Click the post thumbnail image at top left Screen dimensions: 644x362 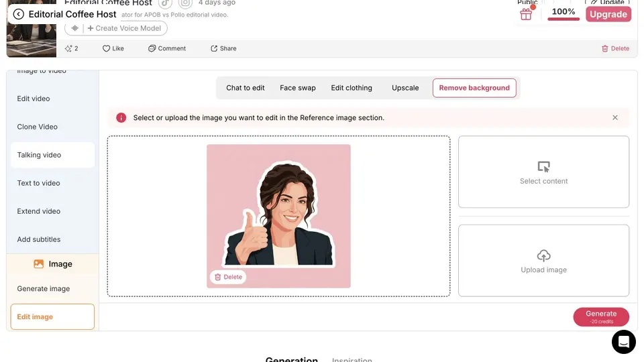pyautogui.click(x=32, y=40)
